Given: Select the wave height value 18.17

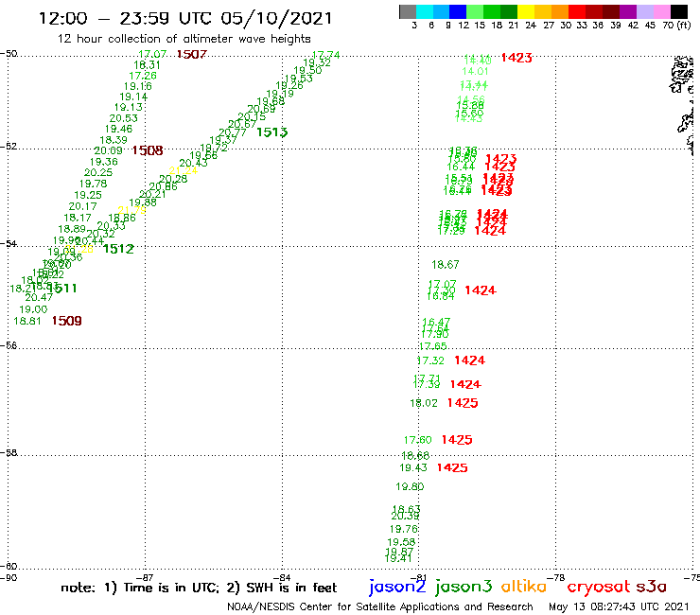Looking at the screenshot, I should tap(78, 218).
